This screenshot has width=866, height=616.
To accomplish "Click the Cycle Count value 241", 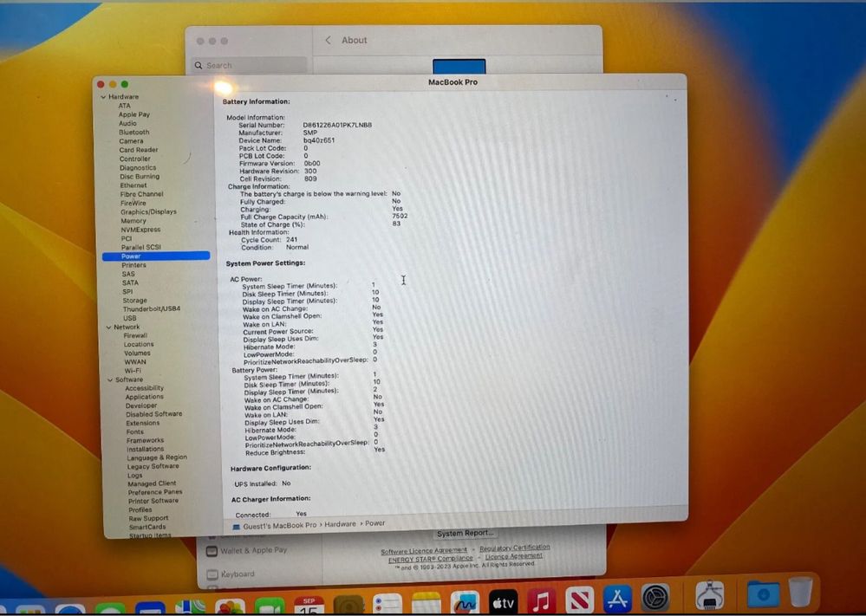I will point(291,239).
